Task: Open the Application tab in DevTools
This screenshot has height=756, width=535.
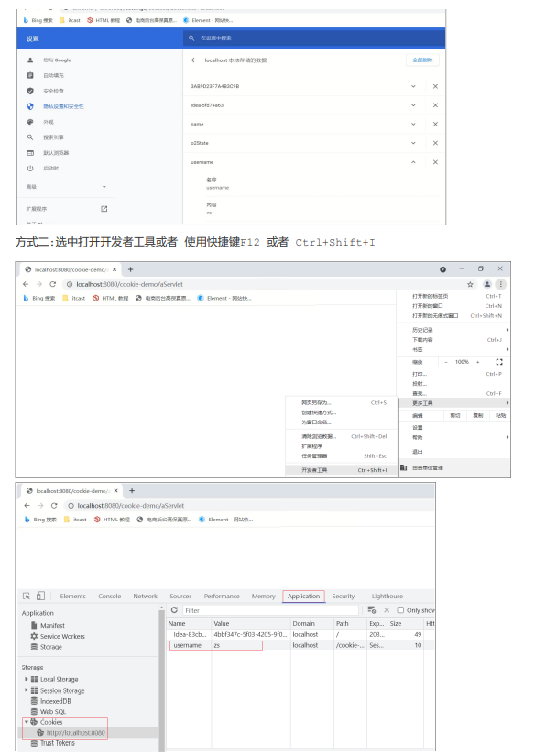Action: pos(303,597)
